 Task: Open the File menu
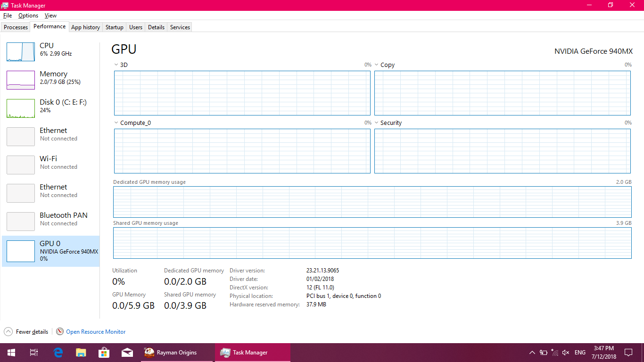[x=8, y=16]
